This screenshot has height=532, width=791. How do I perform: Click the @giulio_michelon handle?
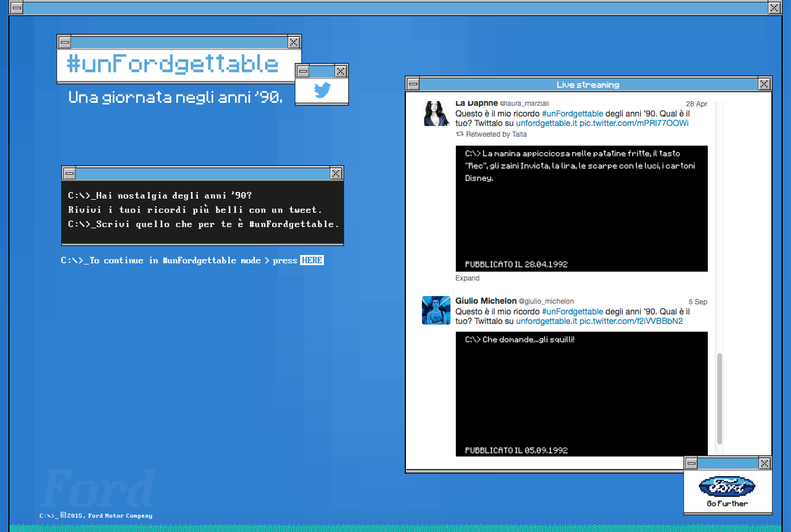pos(546,301)
